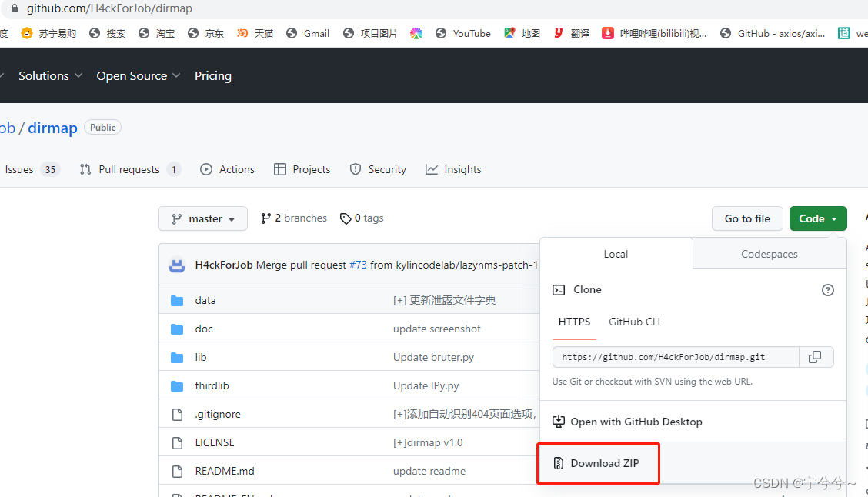The image size is (868, 497).
Task: Open the README.md file
Action: pos(225,471)
